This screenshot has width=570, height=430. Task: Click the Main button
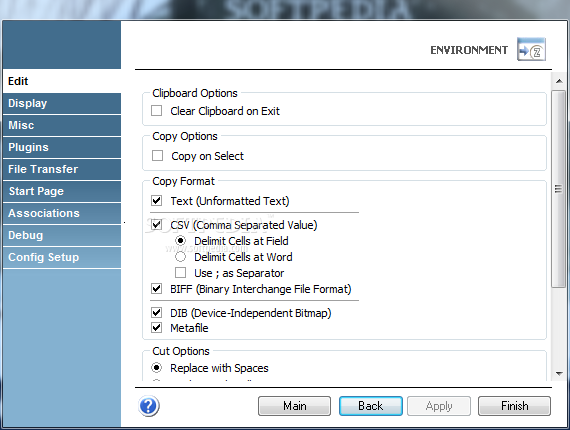[294, 406]
